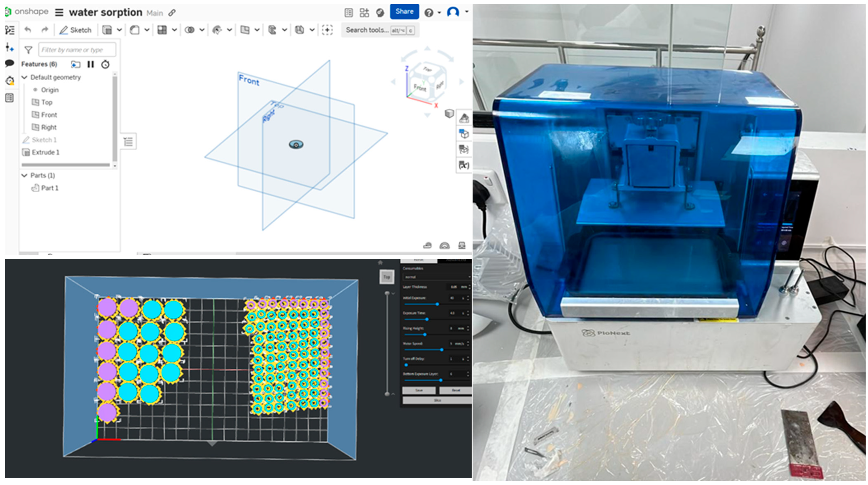Screen dimensions: 868x485
Task: Open dropdown next to Fillet tool
Action: point(147,30)
